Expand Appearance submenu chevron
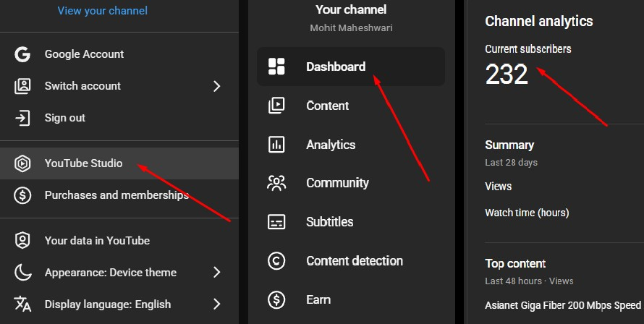This screenshot has height=324, width=644. [x=217, y=272]
